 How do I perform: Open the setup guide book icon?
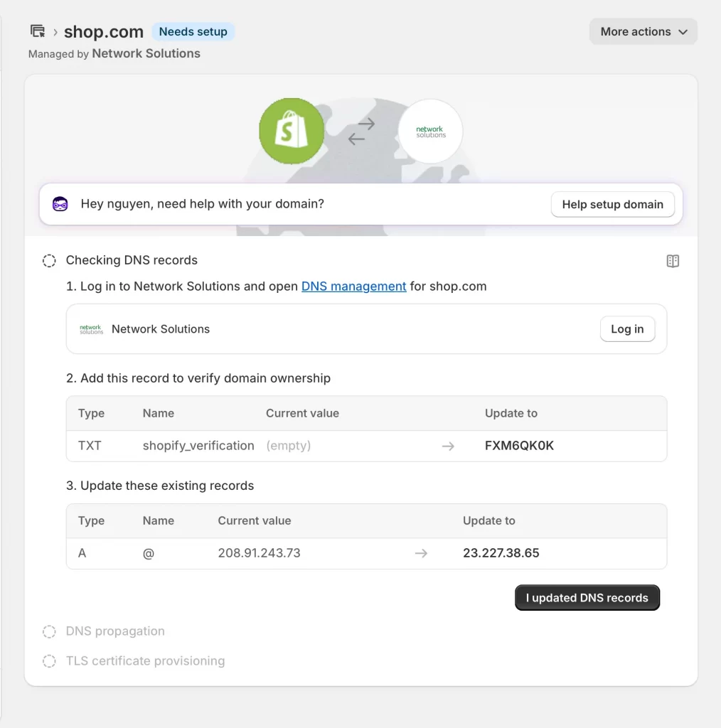pyautogui.click(x=673, y=260)
